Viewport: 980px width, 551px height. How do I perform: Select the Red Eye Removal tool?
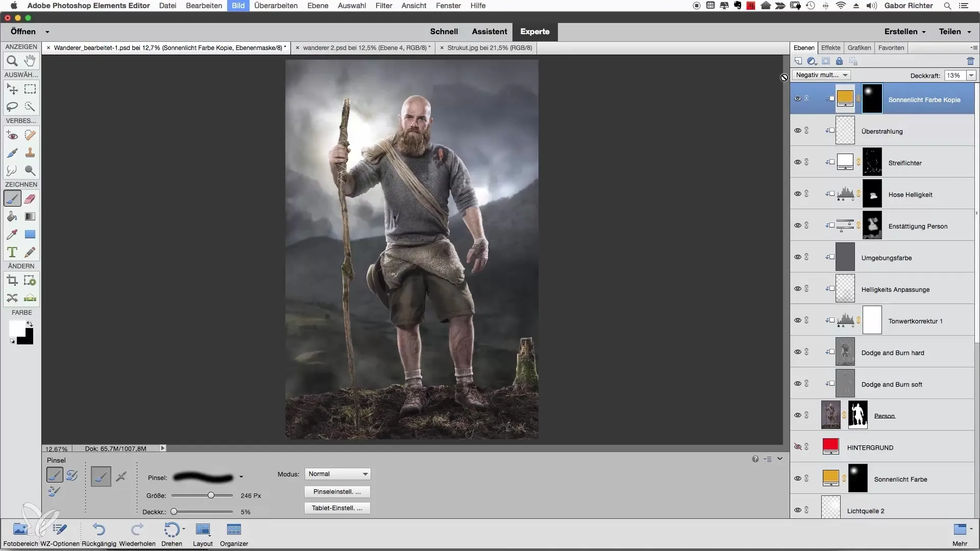(x=12, y=136)
